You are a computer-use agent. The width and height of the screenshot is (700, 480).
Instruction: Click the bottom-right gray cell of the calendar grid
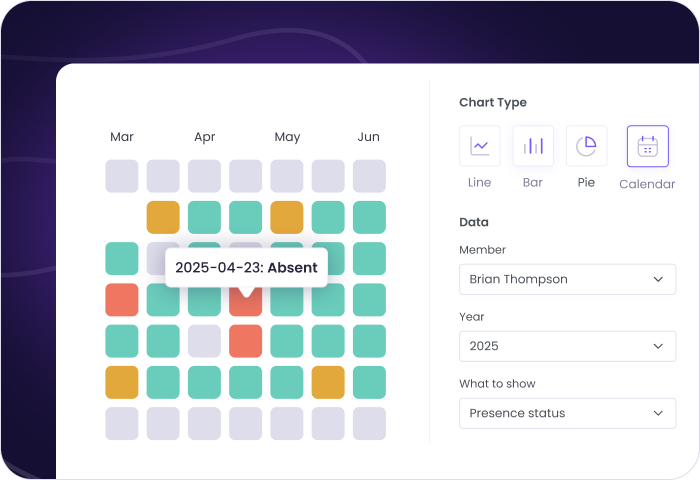[x=369, y=423]
